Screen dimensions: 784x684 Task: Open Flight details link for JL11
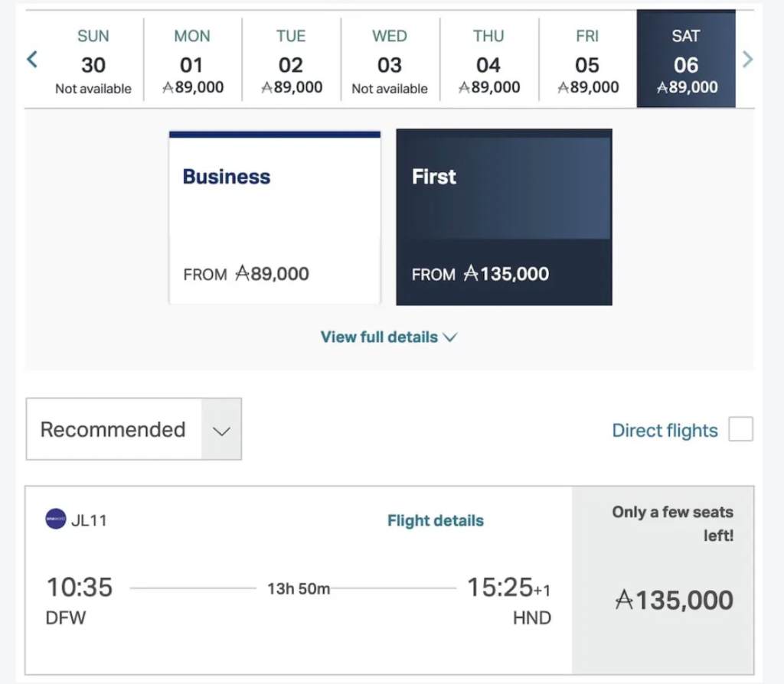pos(436,521)
